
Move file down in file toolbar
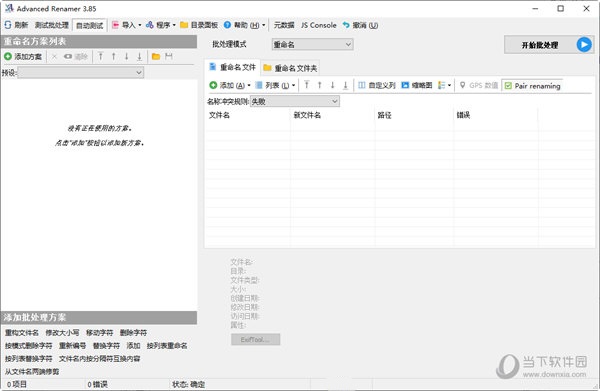(x=333, y=85)
